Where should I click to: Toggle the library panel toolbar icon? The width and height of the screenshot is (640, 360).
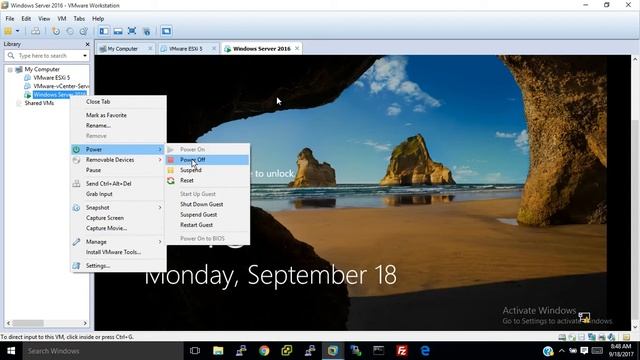click(104, 31)
